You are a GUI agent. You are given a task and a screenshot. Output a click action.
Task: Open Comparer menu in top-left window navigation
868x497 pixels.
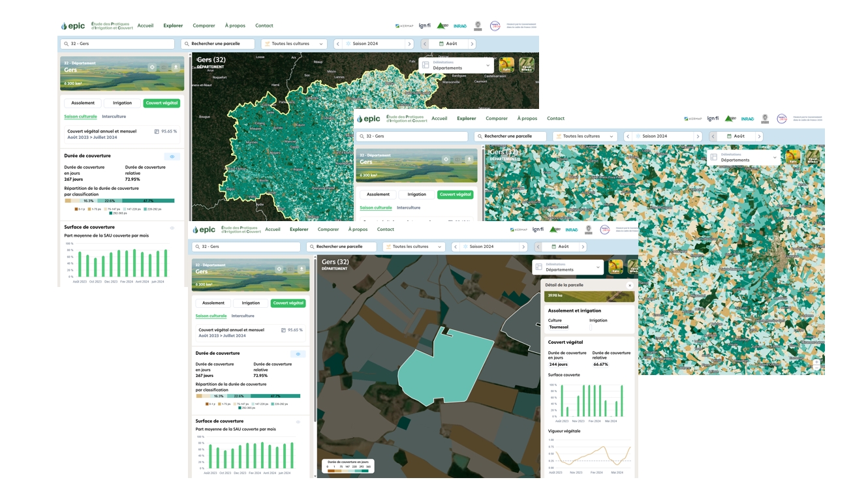(204, 25)
